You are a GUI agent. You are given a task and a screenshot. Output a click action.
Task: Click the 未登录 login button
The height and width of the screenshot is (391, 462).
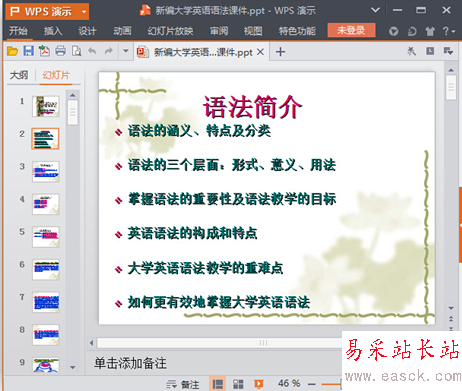point(351,31)
